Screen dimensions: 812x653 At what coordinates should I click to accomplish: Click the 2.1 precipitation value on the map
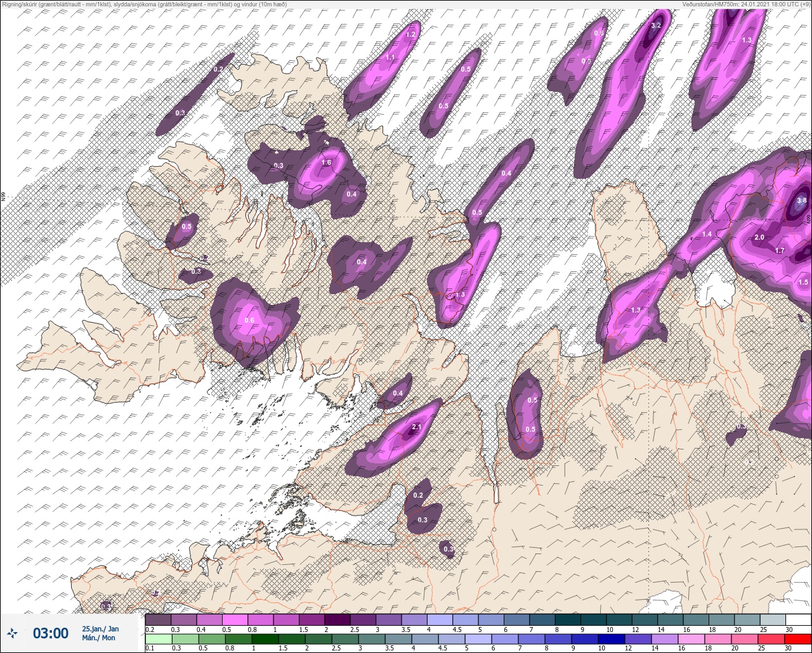(x=417, y=427)
